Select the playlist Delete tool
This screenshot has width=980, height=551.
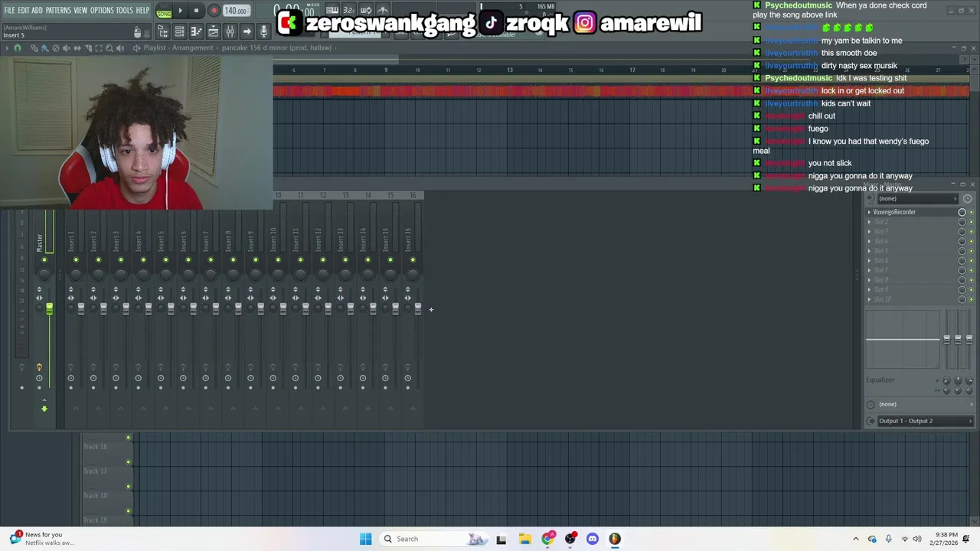coord(55,48)
